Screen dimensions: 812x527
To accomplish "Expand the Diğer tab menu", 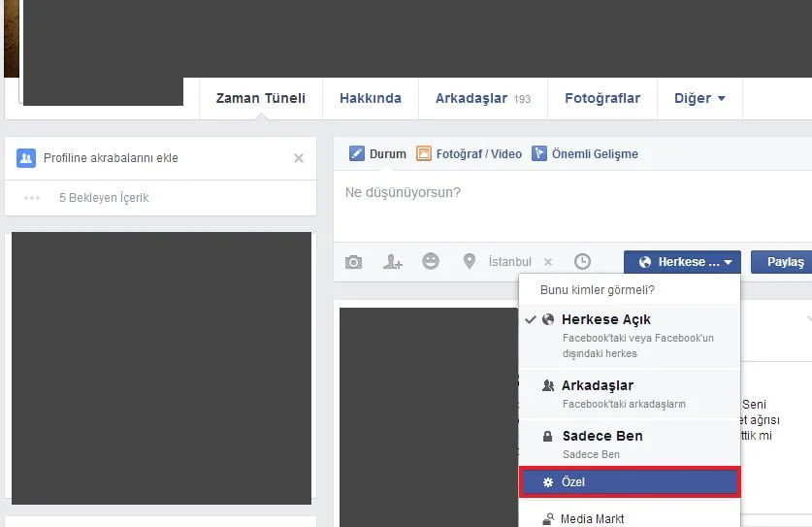I will point(698,98).
